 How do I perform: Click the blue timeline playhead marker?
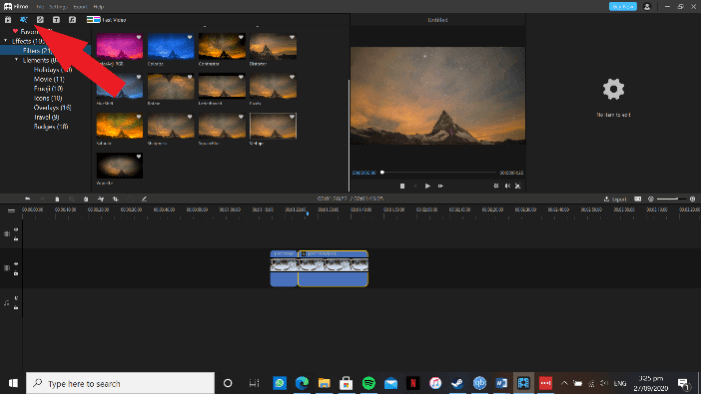click(x=308, y=214)
